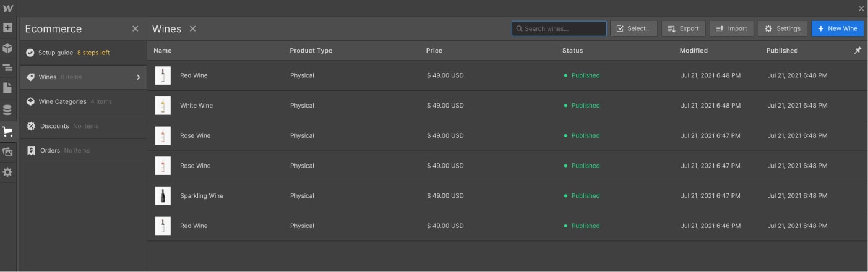Click the price of Sparkling Wine
868x272 pixels.
click(x=445, y=196)
